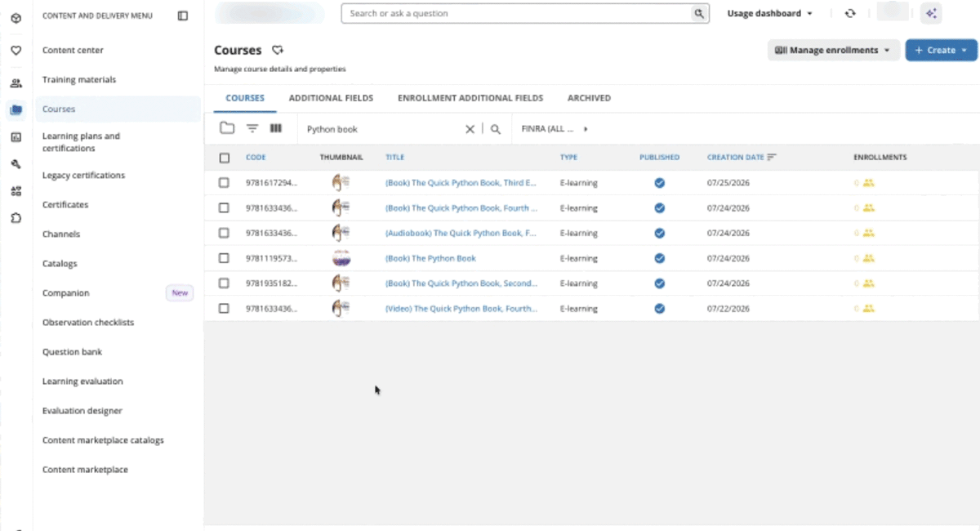The image size is (980, 531).
Task: Select the Quick Python Book Second Edition row
Action: (225, 283)
